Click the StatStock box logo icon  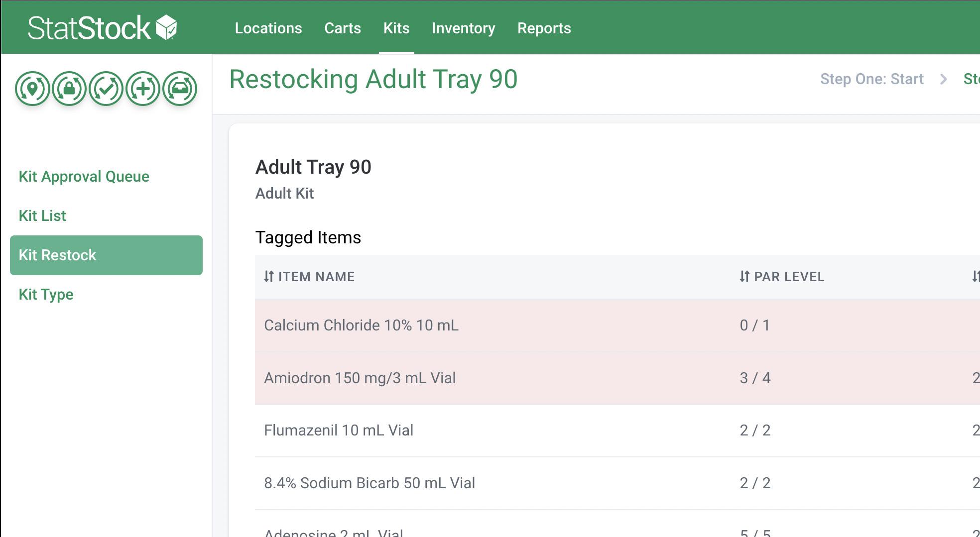click(166, 27)
